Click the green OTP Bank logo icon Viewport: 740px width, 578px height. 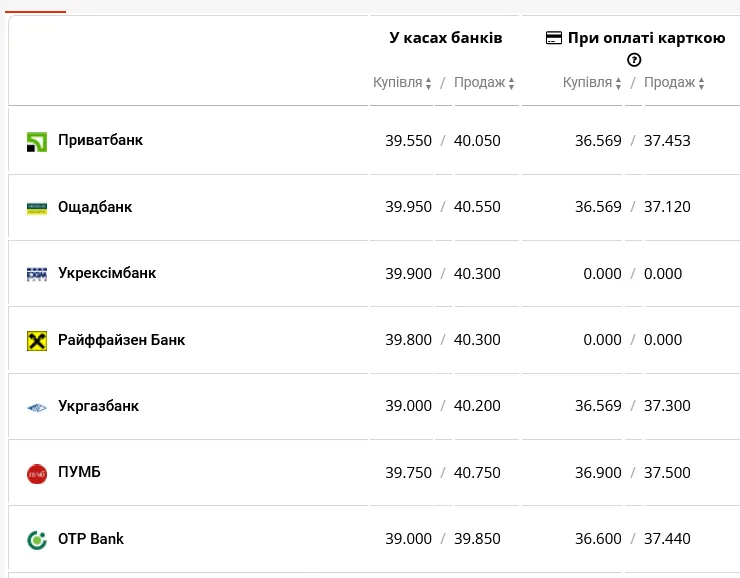click(37, 540)
